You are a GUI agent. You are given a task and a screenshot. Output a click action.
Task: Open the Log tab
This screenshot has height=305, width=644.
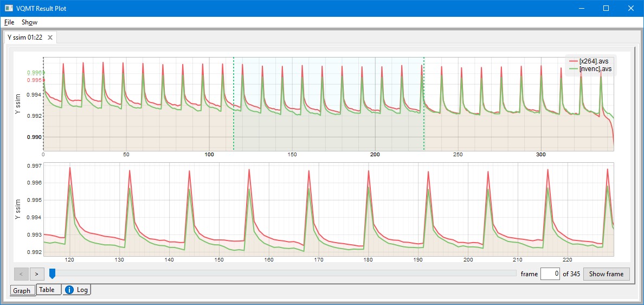77,290
